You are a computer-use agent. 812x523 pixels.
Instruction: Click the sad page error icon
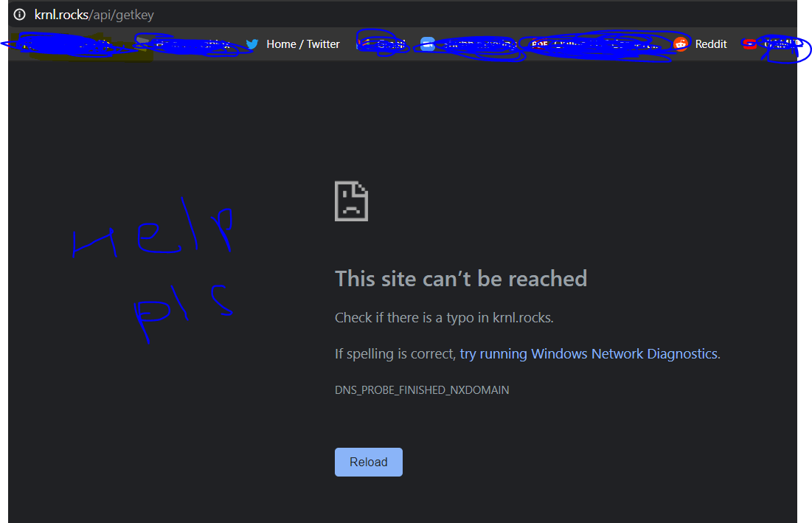pyautogui.click(x=351, y=201)
